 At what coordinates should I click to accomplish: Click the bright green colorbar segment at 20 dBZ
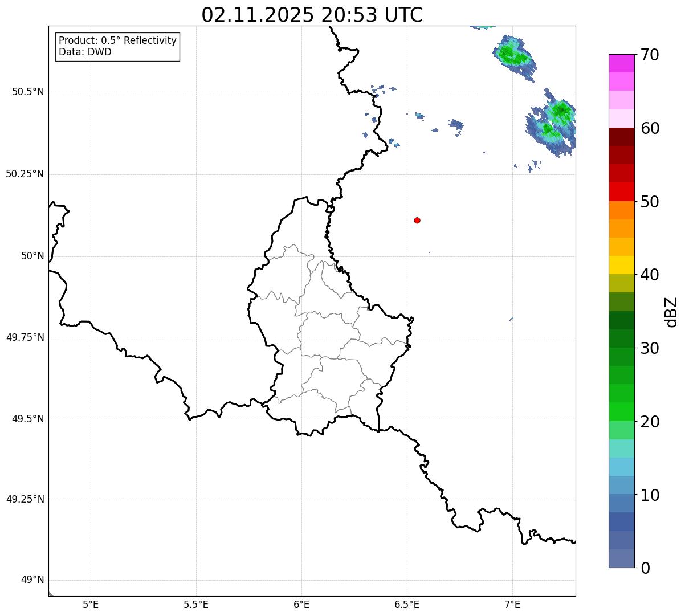(621, 412)
